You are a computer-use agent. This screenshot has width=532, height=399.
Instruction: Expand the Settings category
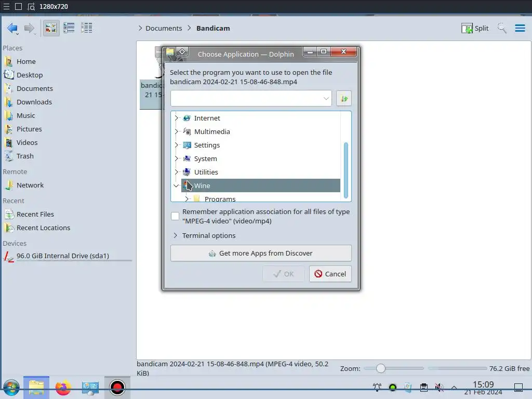point(176,145)
